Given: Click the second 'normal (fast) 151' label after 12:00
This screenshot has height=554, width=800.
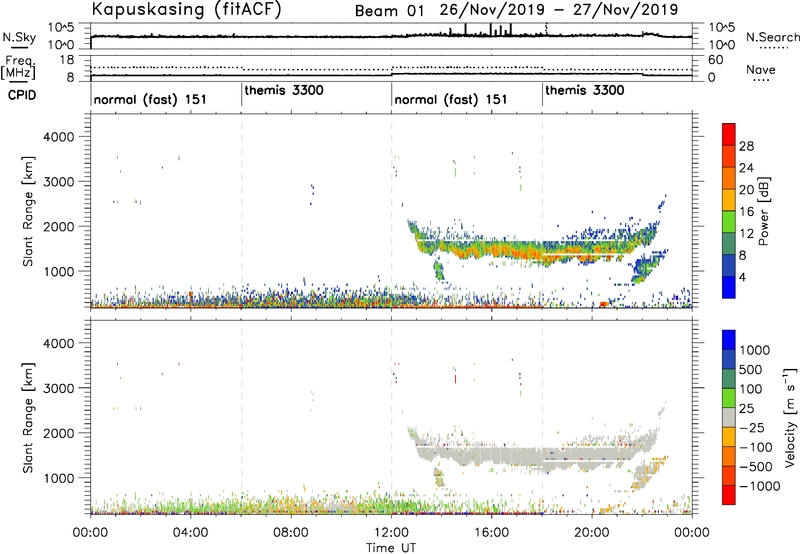Looking at the screenshot, I should click(x=451, y=99).
